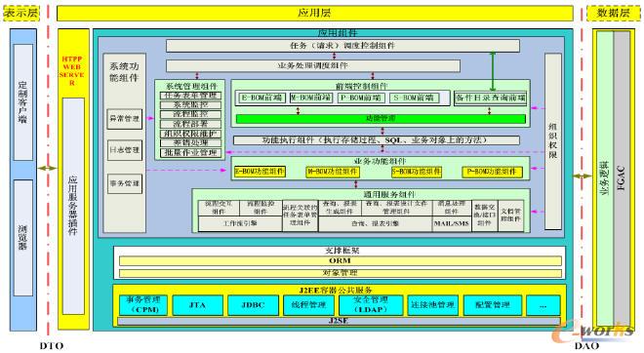
Task: Select the yellow M-BOM功能组件 box
Action: pyautogui.click(x=333, y=172)
